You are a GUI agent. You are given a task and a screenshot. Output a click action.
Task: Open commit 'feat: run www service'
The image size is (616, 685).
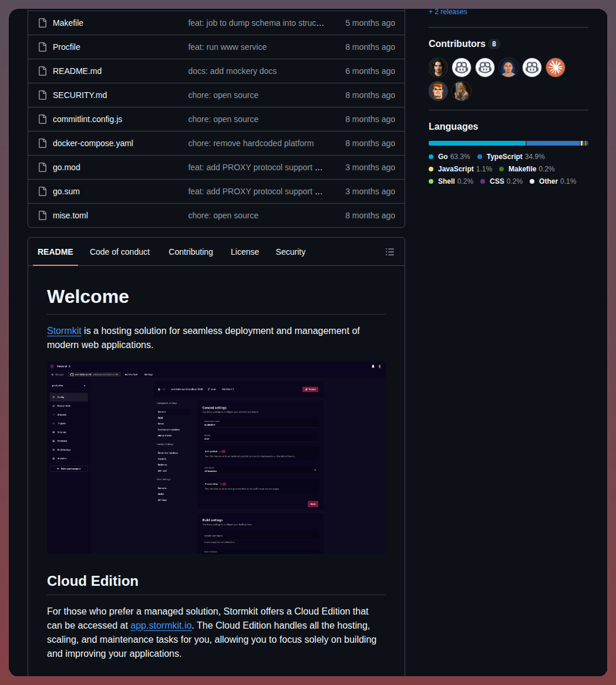click(x=227, y=47)
